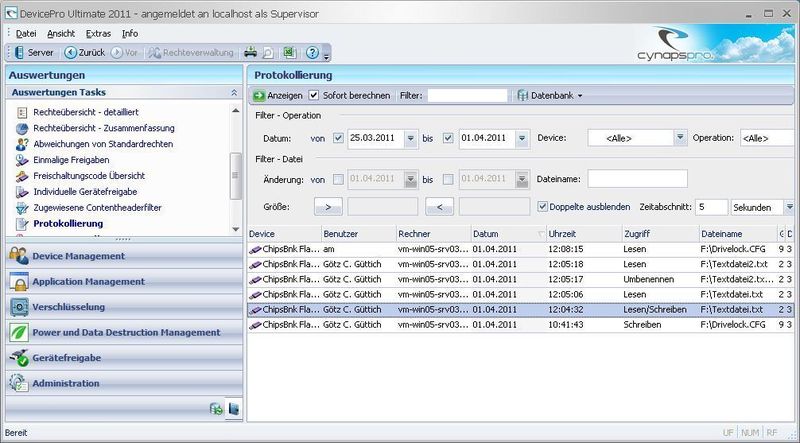The image size is (800, 443).
Task: Click the Application Management lock icon
Action: click(19, 281)
